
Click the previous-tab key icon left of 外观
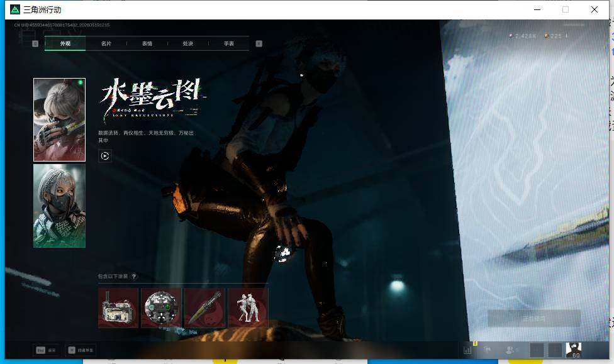35,43
